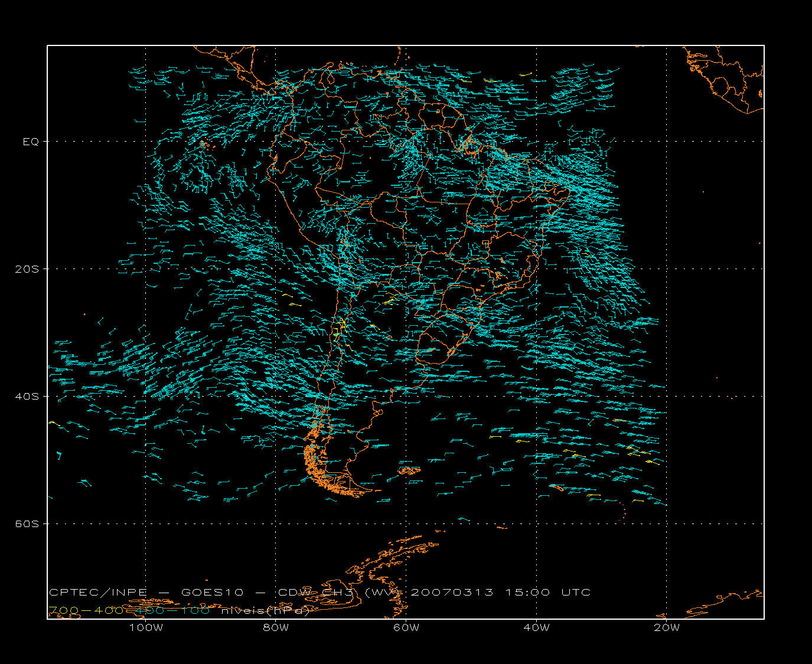Click the 40W longitude label

coord(536,628)
